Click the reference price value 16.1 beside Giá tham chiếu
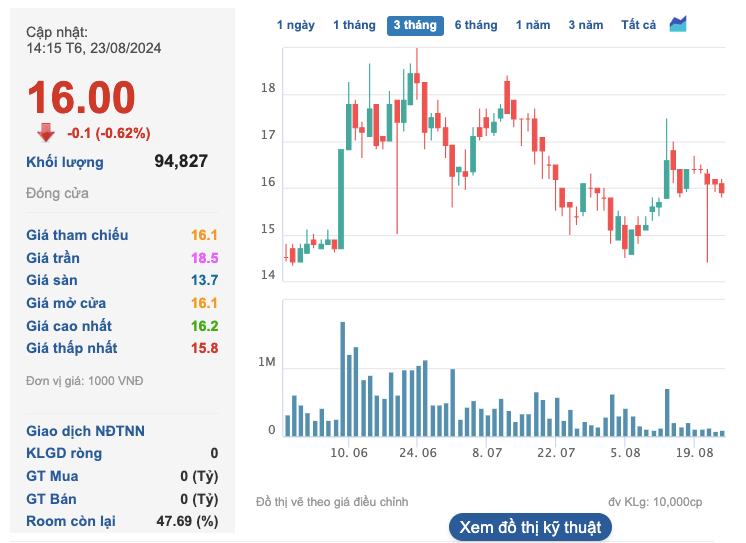The width and height of the screenshot is (746, 543). (205, 235)
